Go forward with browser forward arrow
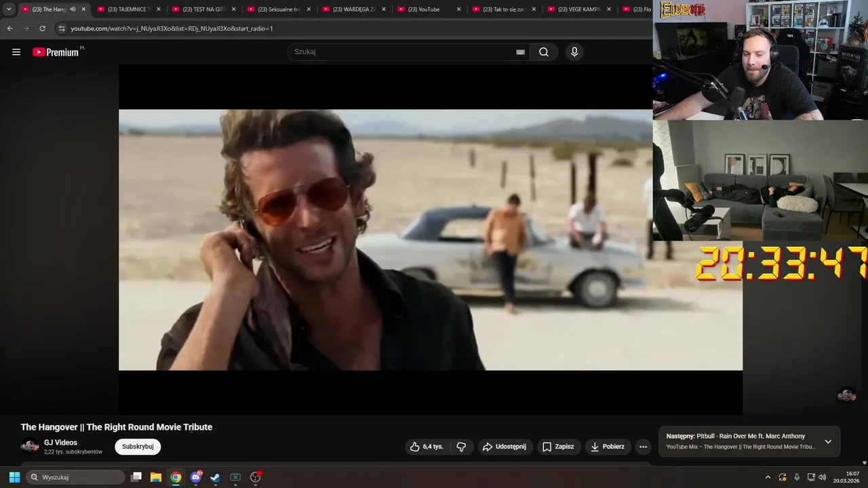This screenshot has height=488, width=868. pyautogui.click(x=26, y=28)
